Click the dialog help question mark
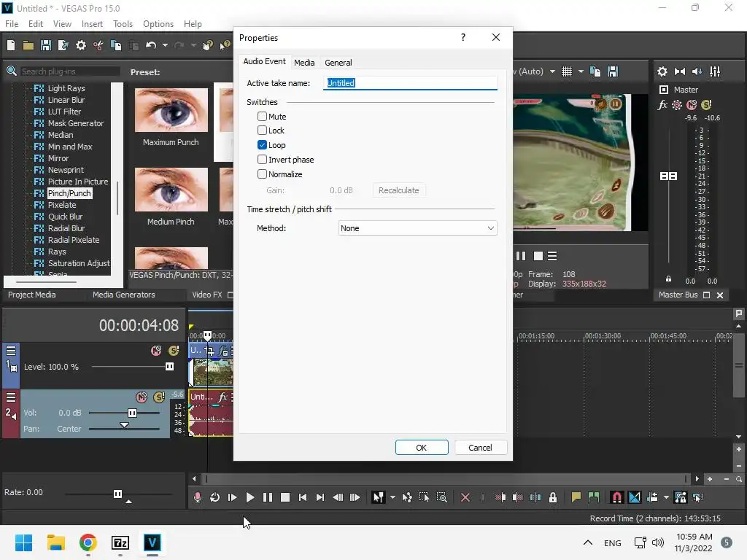Image resolution: width=747 pixels, height=560 pixels. tap(463, 38)
